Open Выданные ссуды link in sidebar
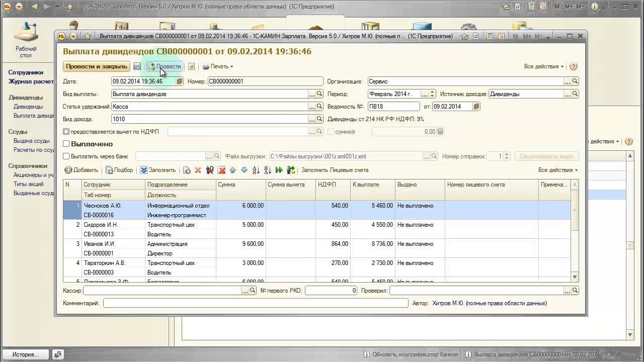Image resolution: width=644 pixels, height=362 pixels. [x=34, y=193]
